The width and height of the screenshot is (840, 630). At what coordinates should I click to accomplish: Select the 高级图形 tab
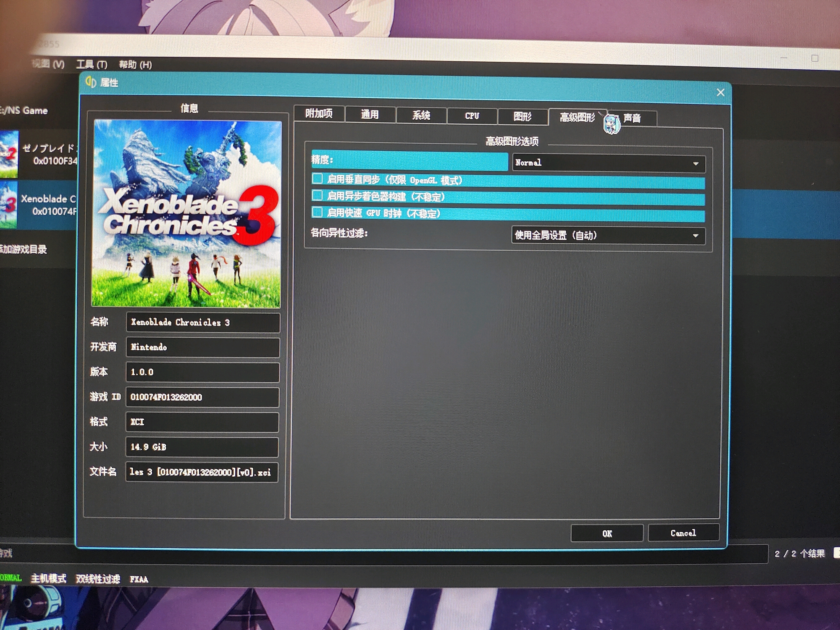[577, 117]
